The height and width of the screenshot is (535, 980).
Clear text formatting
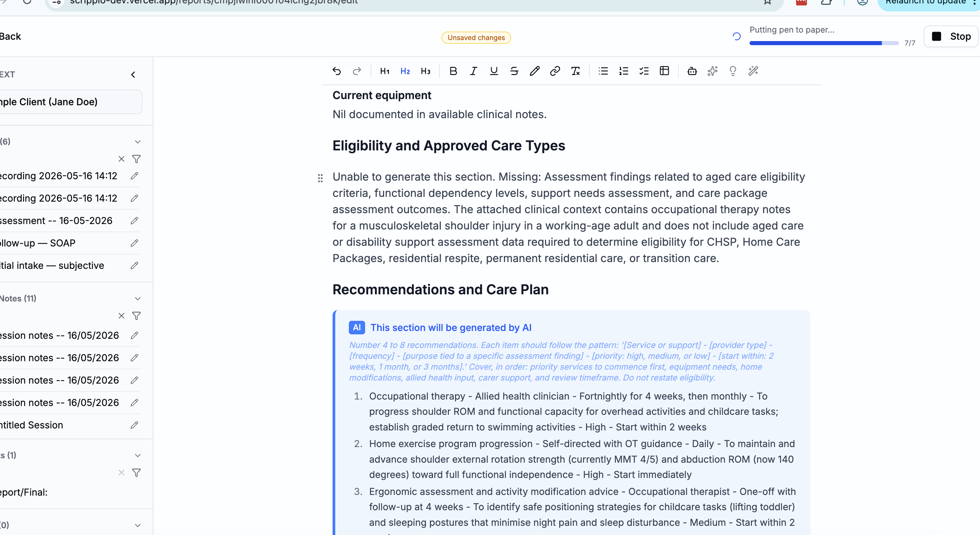click(575, 71)
